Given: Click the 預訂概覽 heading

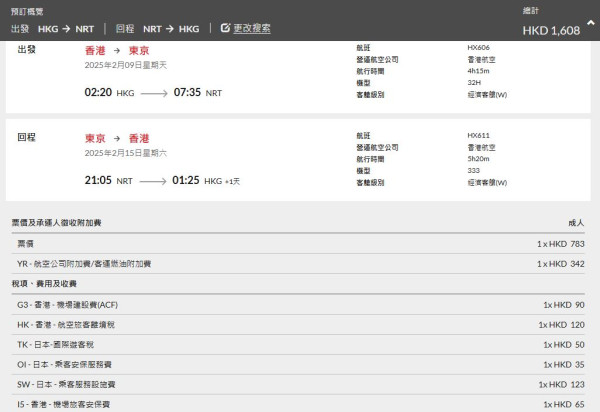Looking at the screenshot, I should coord(27,11).
